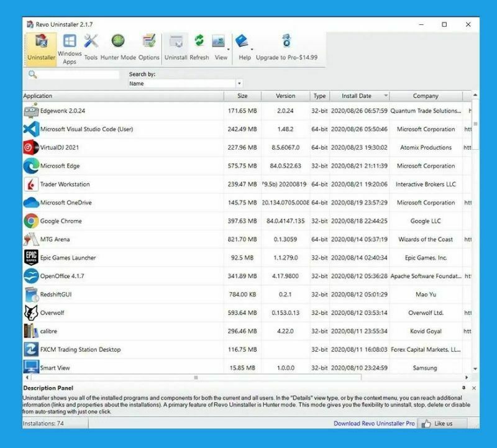Expand the View dropdown arrow
Image resolution: width=497 pixels, height=448 pixels.
tap(228, 50)
